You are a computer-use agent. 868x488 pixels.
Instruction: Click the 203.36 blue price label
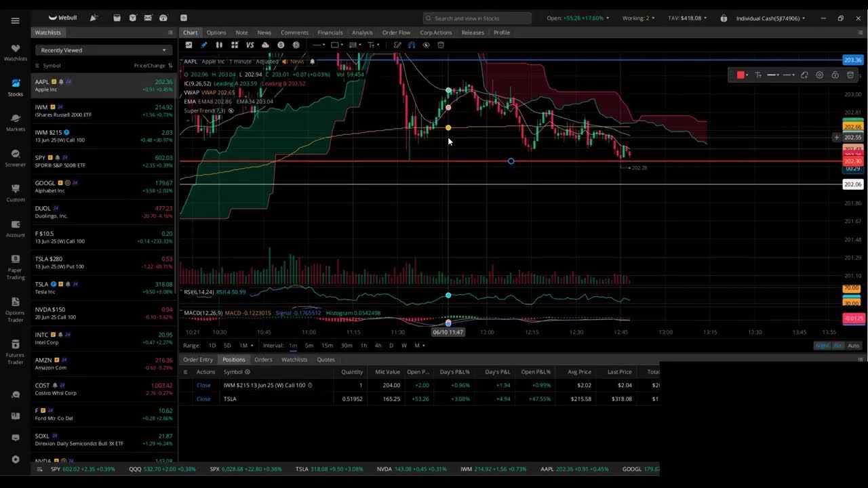click(x=852, y=60)
